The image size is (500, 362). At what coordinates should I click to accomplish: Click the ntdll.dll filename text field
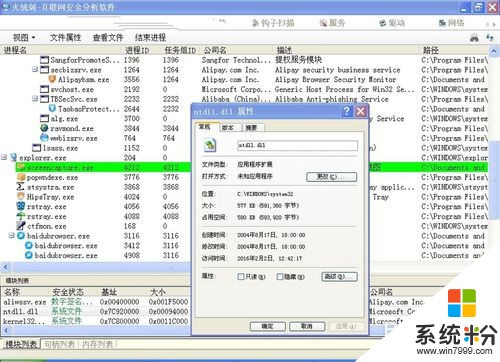[297, 145]
